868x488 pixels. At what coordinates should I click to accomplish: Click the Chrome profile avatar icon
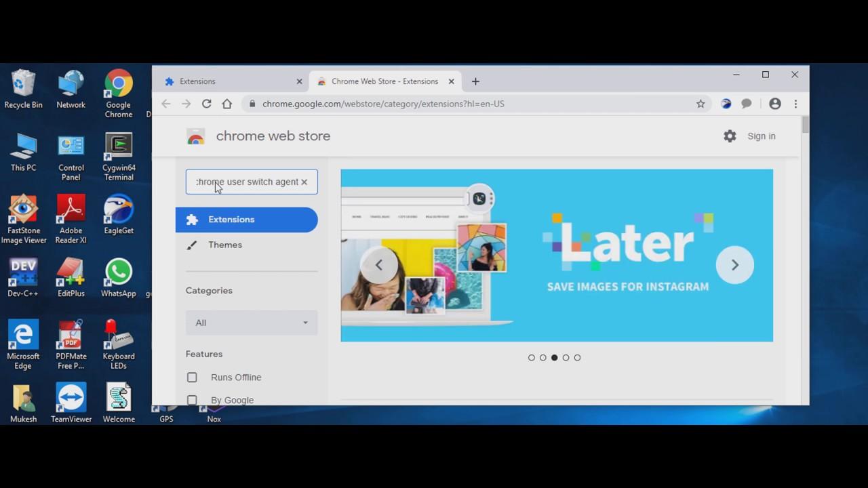775,104
